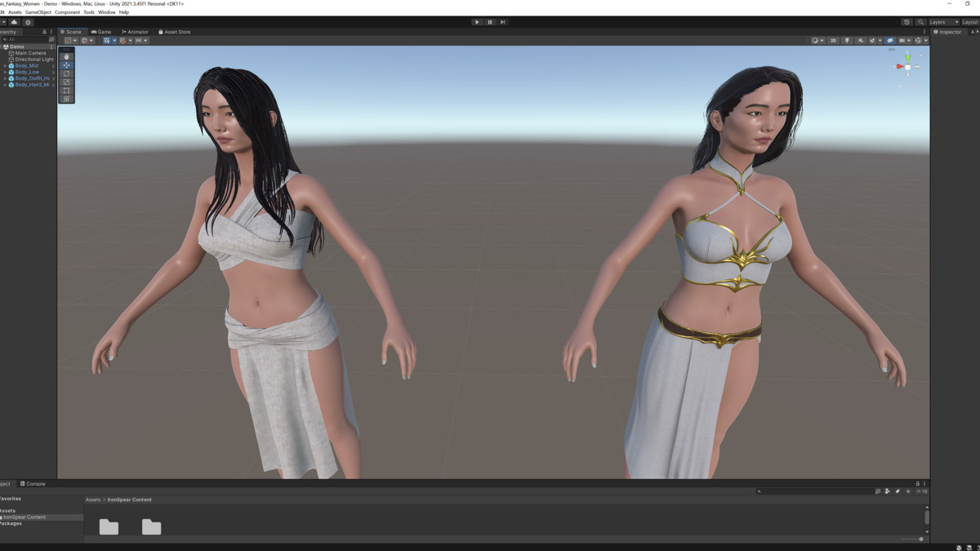Toggle favorites star in the Project panel
The image size is (980, 551).
pyautogui.click(x=907, y=491)
